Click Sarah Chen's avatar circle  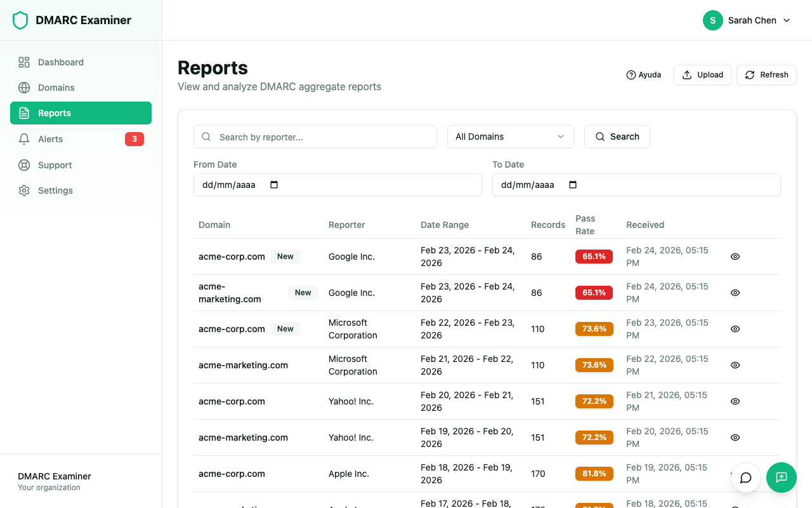713,20
